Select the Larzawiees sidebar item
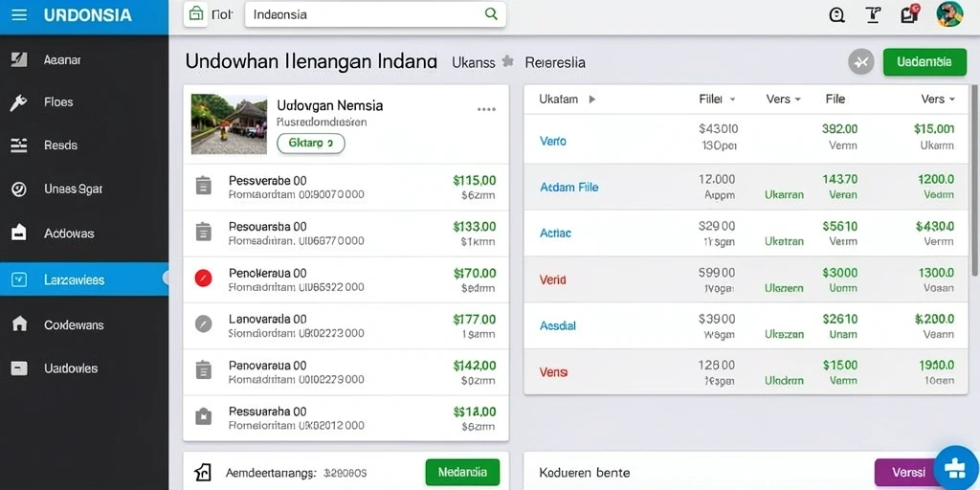Image resolution: width=980 pixels, height=490 pixels. (x=84, y=279)
